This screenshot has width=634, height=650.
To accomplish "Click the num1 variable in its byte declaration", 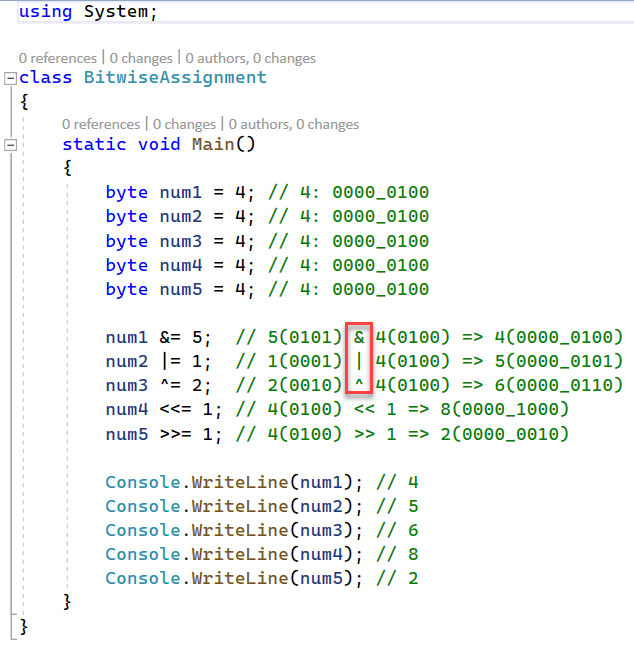I will (x=181, y=192).
